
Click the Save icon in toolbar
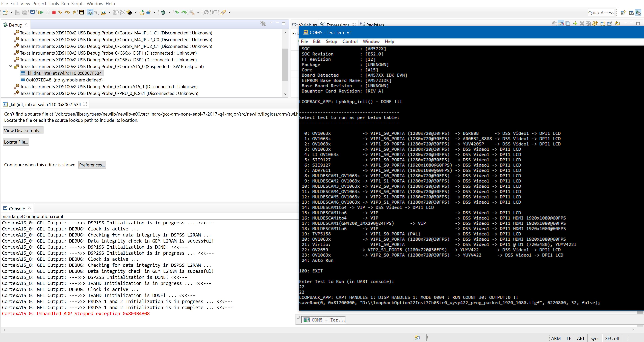pyautogui.click(x=18, y=12)
